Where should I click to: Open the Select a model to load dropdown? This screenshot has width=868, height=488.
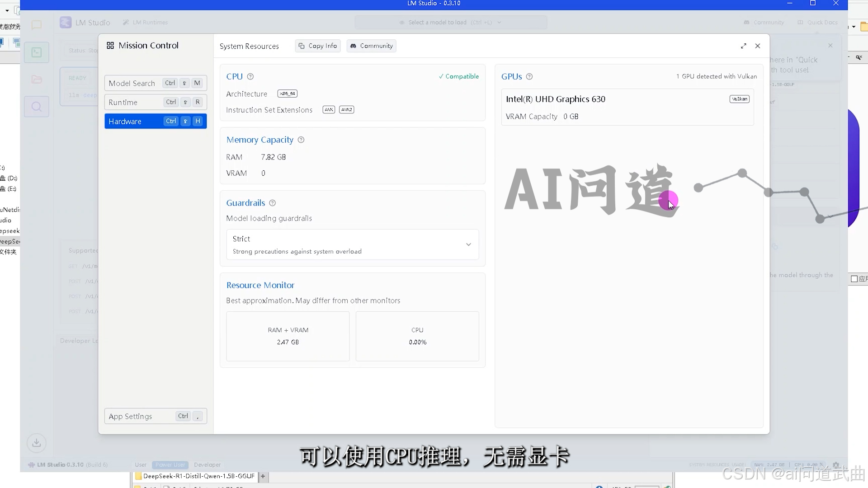coord(450,22)
